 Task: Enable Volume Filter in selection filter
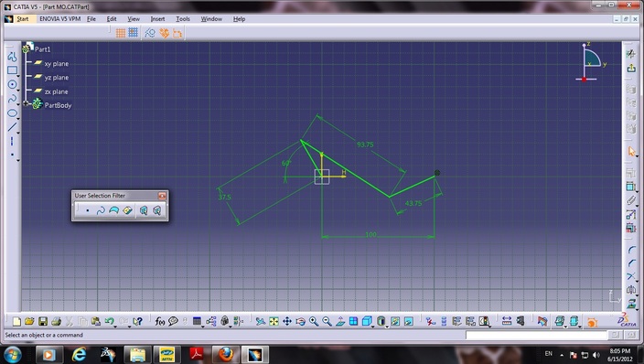click(127, 210)
